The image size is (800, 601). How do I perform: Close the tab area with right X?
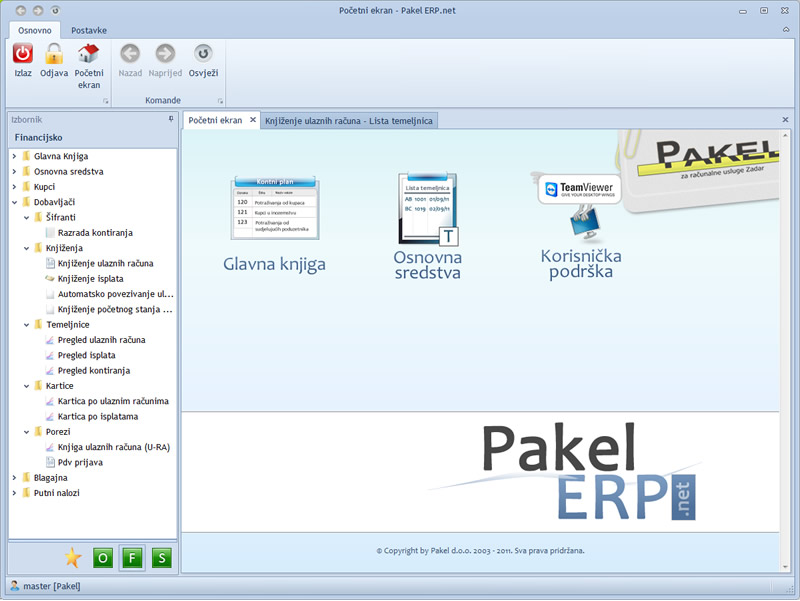coord(785,119)
